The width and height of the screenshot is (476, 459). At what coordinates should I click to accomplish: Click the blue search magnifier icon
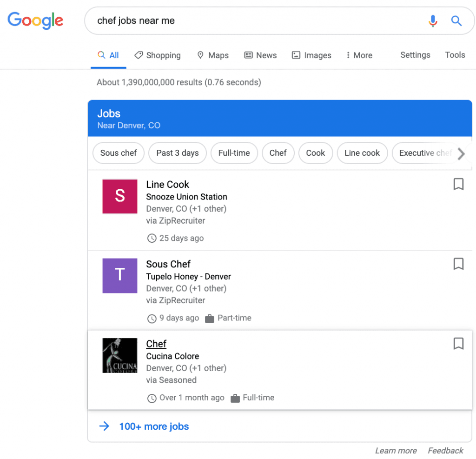(x=456, y=20)
